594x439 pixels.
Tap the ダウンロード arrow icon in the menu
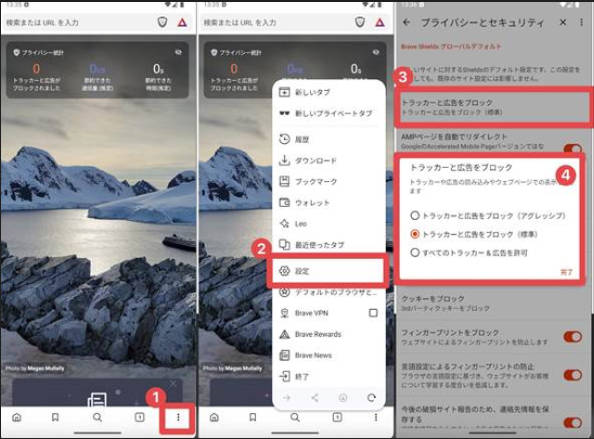(284, 161)
